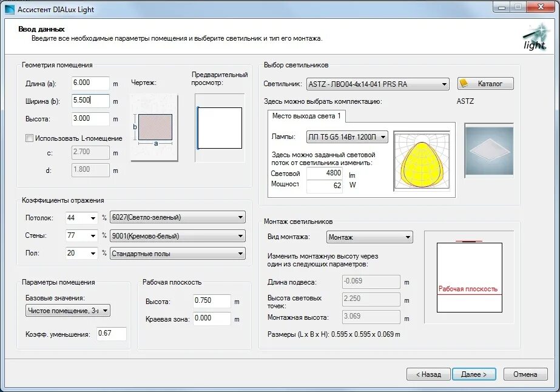Click the disabled c field showing 2.700
Image resolution: width=560 pixels, height=392 pixels.
(90, 152)
